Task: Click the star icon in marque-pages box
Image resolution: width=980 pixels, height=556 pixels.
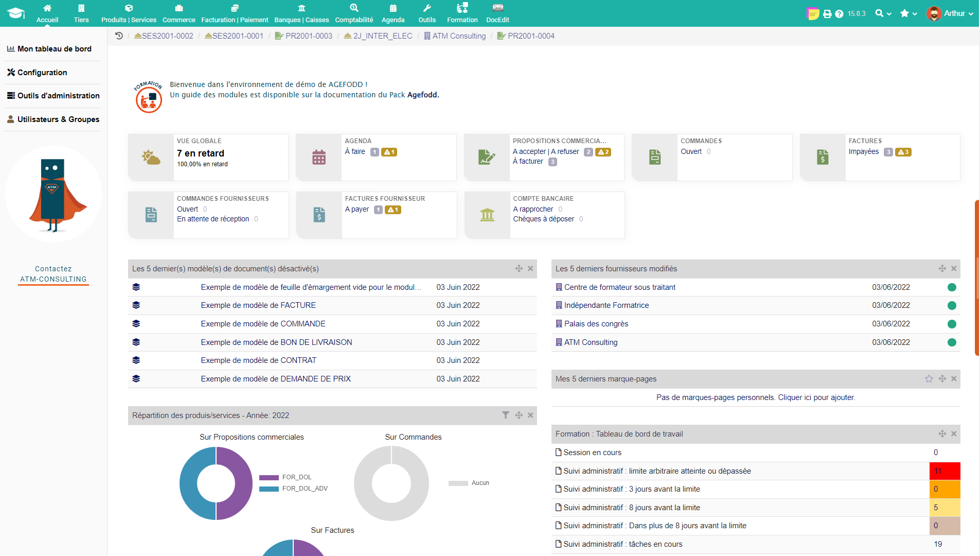Action: 929,379
